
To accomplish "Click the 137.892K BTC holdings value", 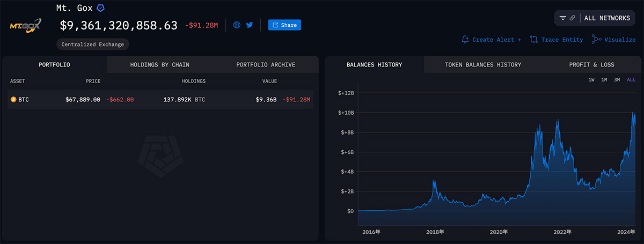I will (x=184, y=100).
